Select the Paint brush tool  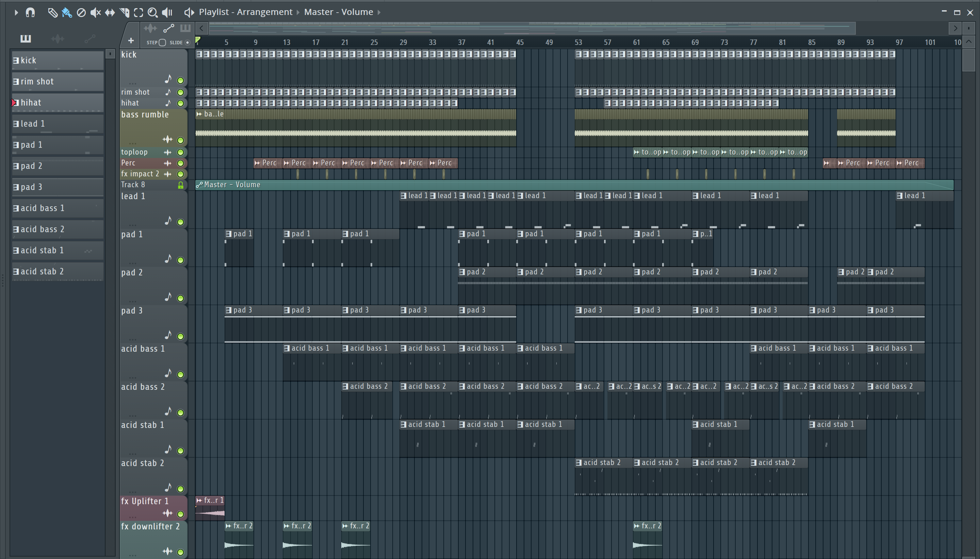click(67, 13)
